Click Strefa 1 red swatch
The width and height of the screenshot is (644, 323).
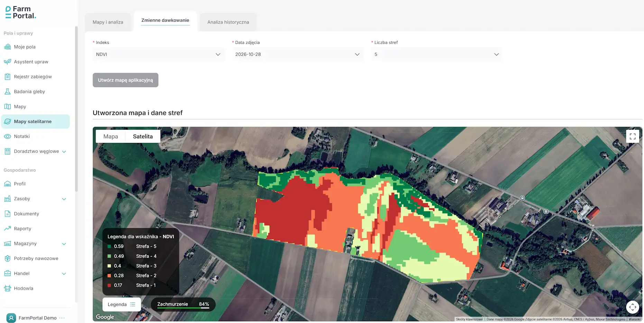coord(109,285)
